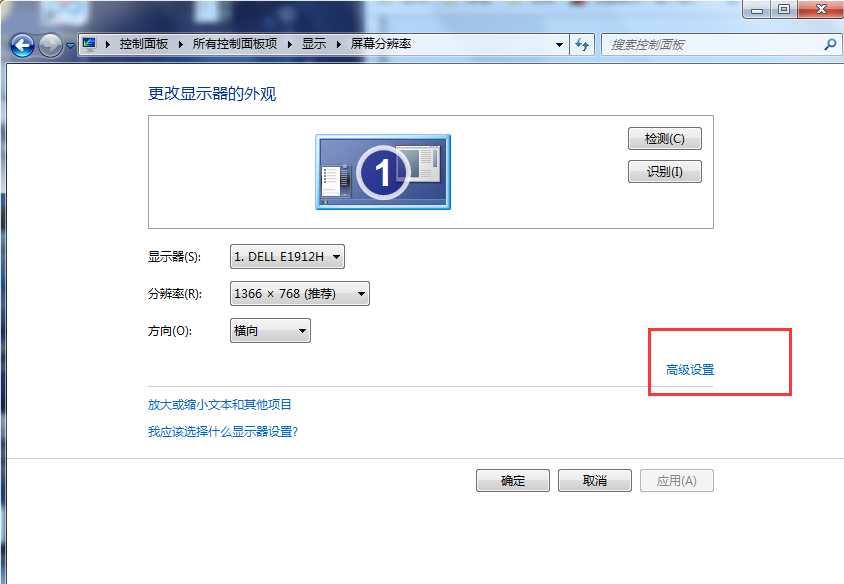Click the greyed forward navigation arrow
This screenshot has width=844, height=584.
coord(50,45)
